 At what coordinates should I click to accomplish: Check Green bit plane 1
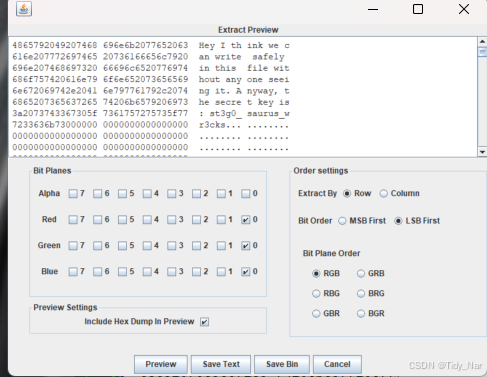point(221,246)
